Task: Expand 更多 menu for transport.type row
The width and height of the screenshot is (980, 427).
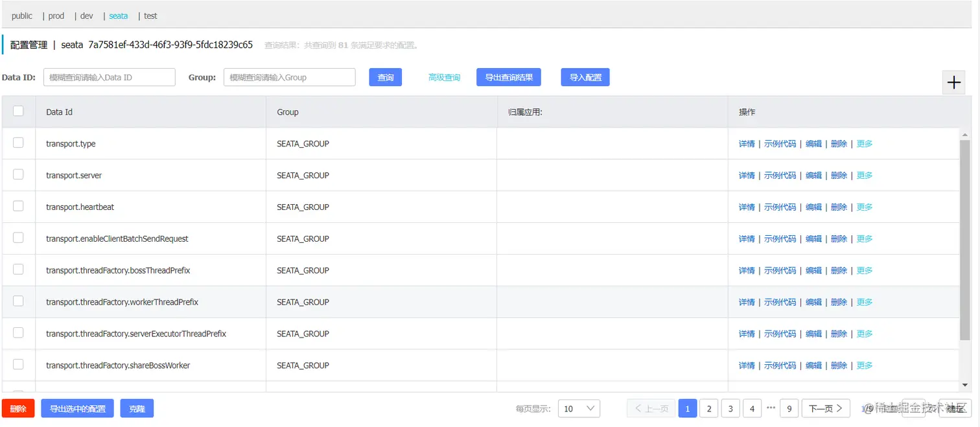Action: (x=865, y=144)
